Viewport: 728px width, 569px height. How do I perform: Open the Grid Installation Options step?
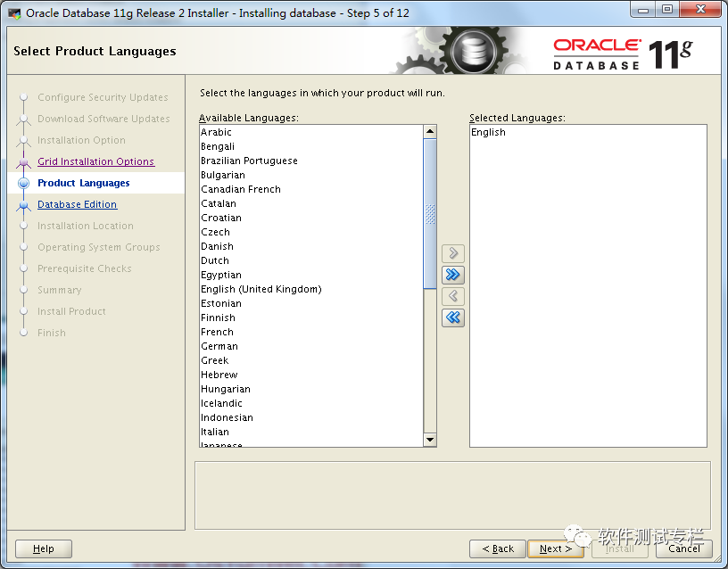tap(96, 161)
